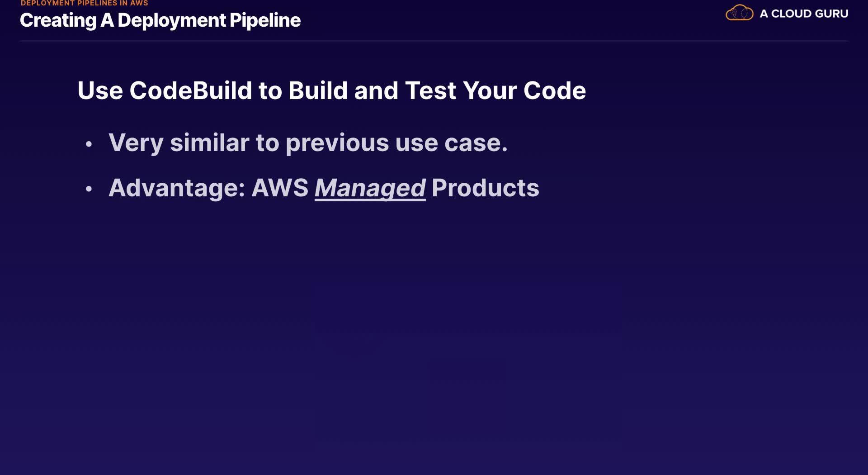Click the word "Very" starting the first bullet

136,143
